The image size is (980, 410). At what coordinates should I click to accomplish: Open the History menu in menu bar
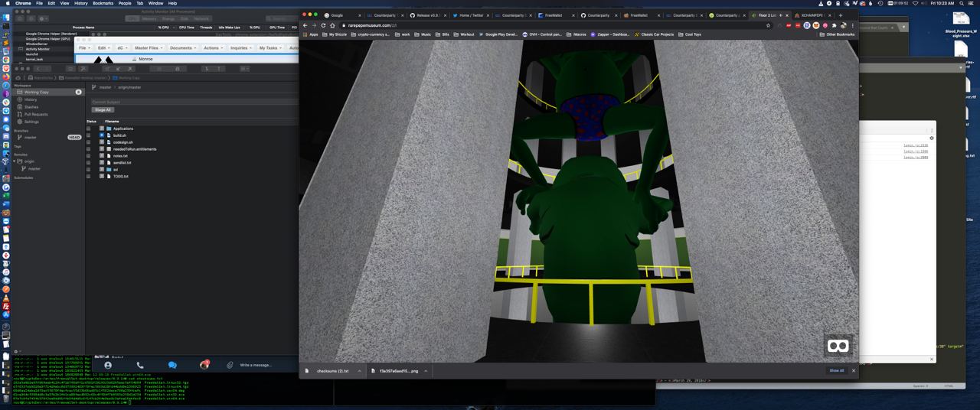click(x=80, y=3)
